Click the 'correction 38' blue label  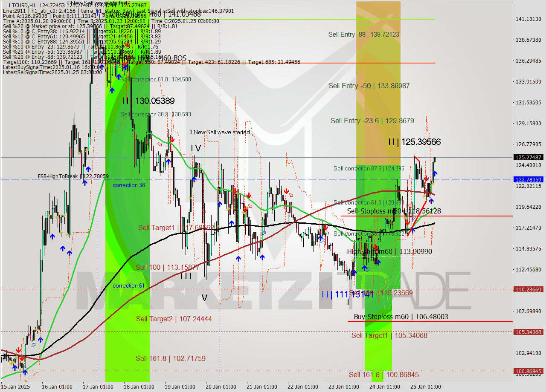pos(128,185)
